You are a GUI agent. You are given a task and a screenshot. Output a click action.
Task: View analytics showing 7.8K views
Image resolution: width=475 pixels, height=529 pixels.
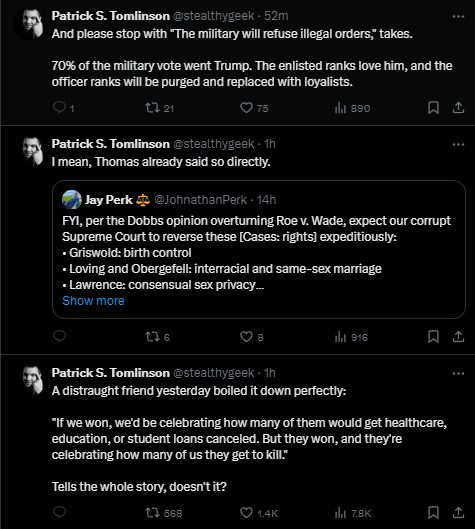click(353, 513)
